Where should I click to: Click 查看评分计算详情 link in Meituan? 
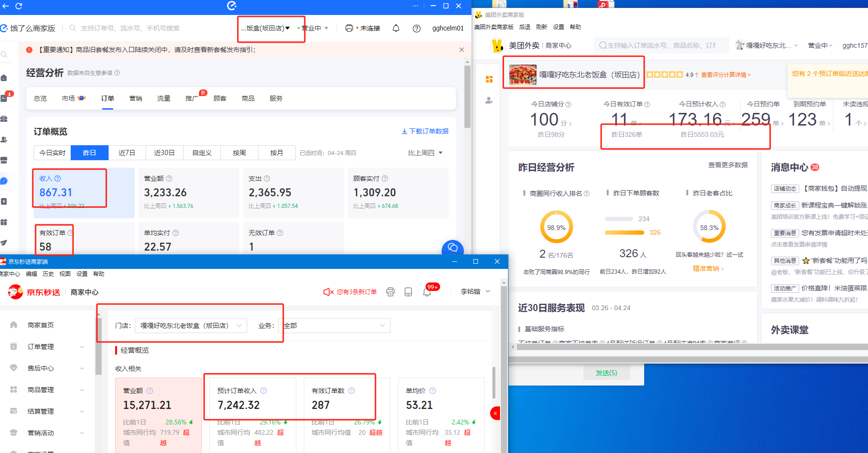pyautogui.click(x=726, y=75)
